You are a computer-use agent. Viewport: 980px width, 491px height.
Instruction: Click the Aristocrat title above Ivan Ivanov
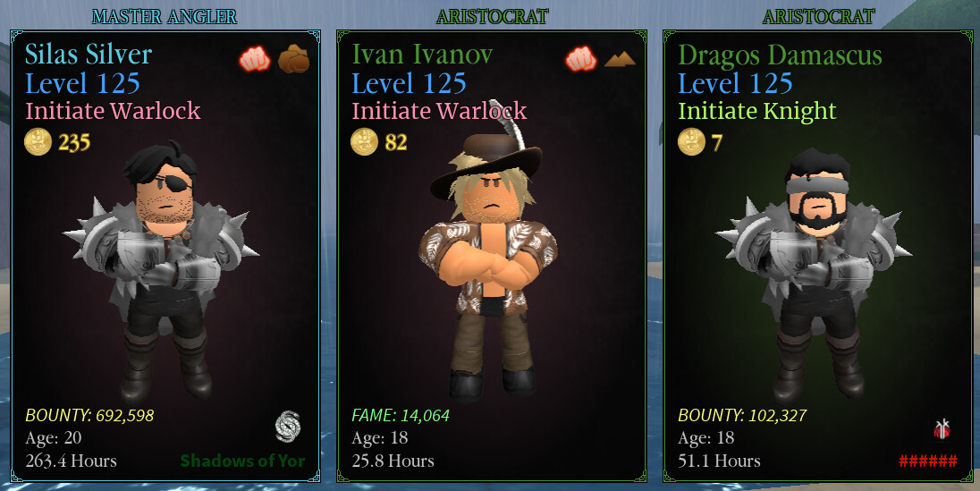pos(492,16)
